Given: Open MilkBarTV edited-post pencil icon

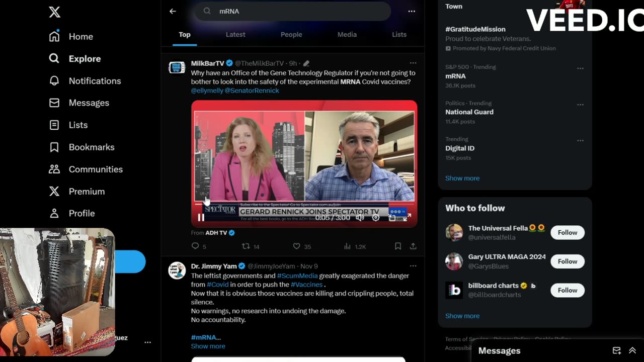Looking at the screenshot, I should [x=306, y=63].
